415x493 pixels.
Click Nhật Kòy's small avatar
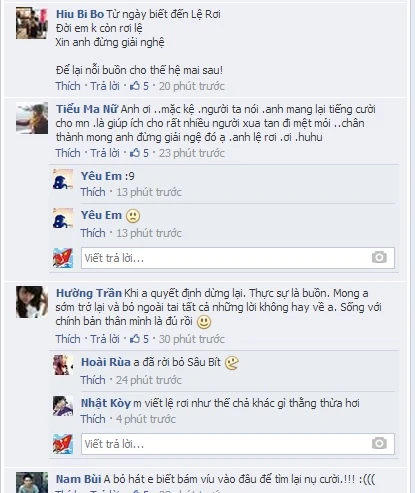pos(63,406)
